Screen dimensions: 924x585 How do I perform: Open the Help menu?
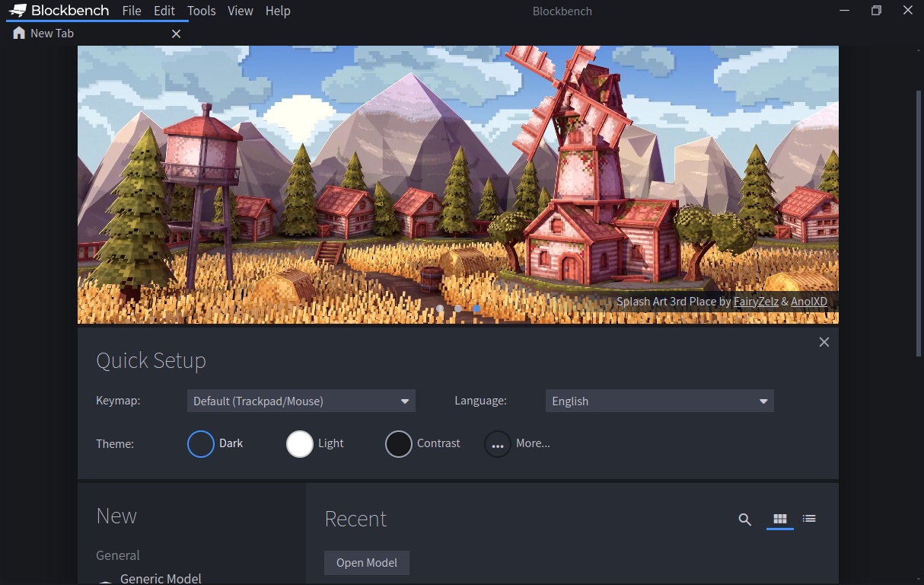pos(278,11)
